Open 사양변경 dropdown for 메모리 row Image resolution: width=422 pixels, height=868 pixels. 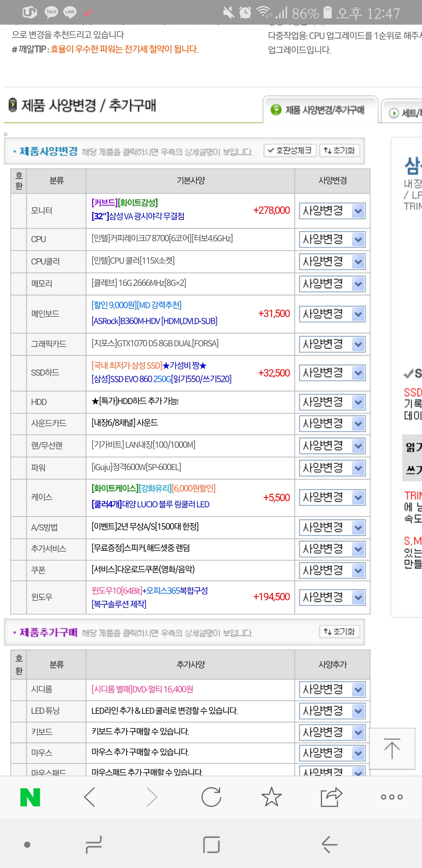point(332,284)
